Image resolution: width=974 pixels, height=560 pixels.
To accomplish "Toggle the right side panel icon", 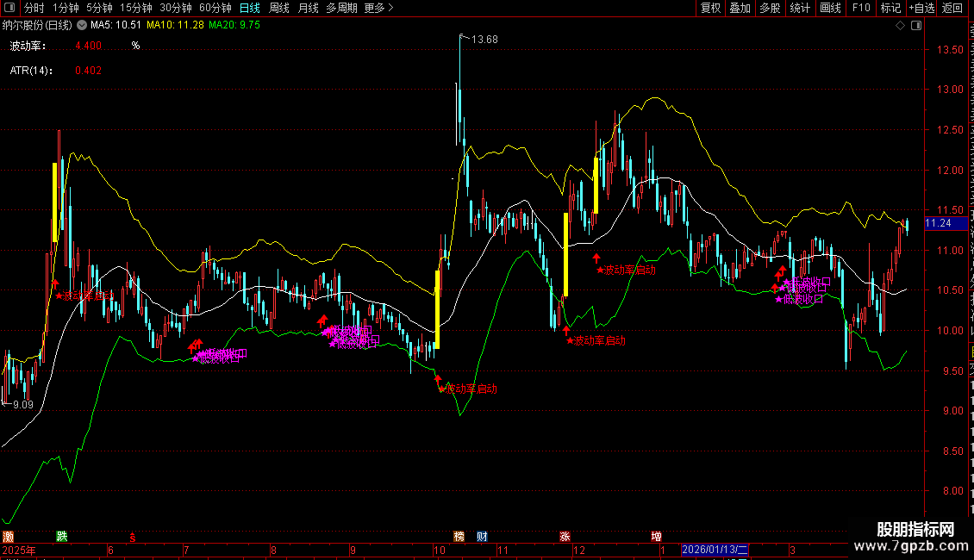I will [x=915, y=26].
